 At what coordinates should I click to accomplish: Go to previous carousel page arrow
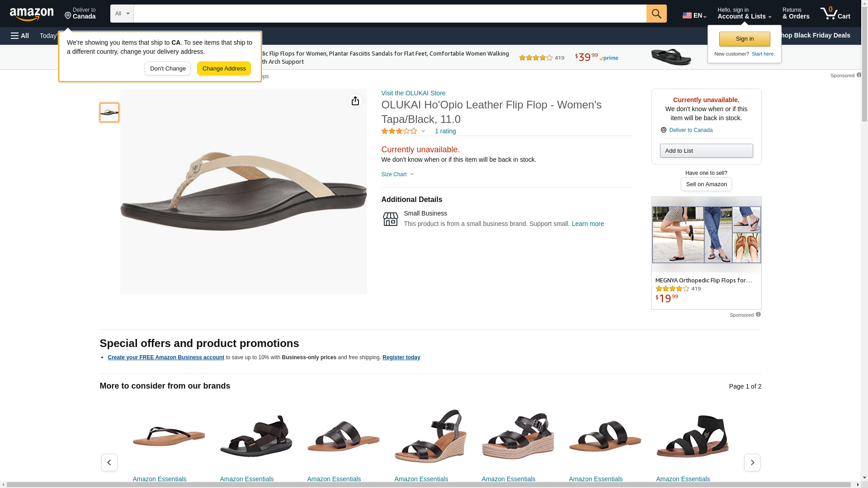(109, 462)
